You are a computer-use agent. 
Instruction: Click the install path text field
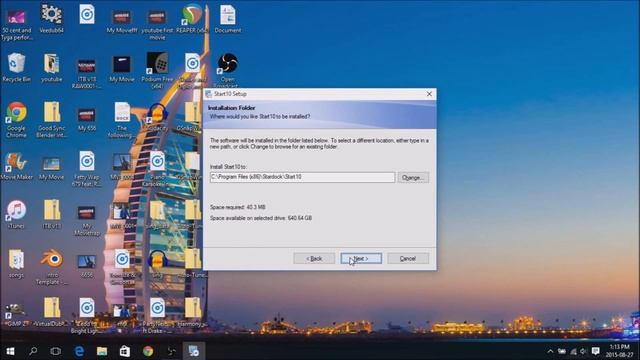pyautogui.click(x=302, y=177)
